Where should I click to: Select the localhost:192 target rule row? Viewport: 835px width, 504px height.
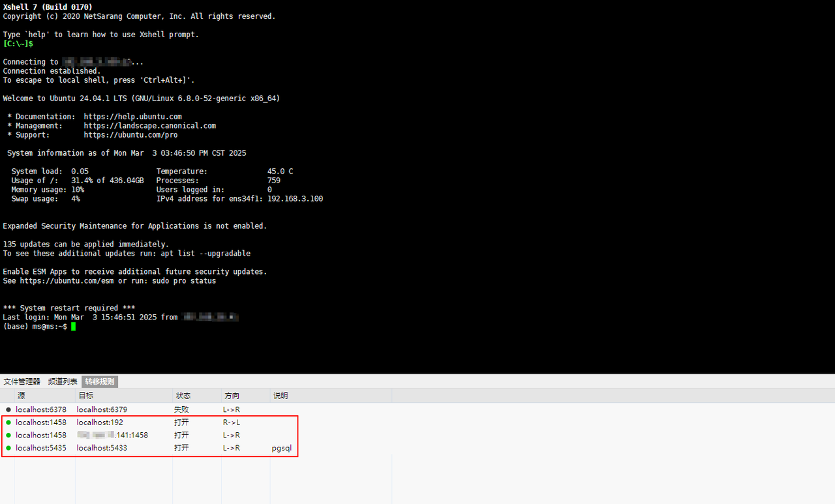click(100, 422)
